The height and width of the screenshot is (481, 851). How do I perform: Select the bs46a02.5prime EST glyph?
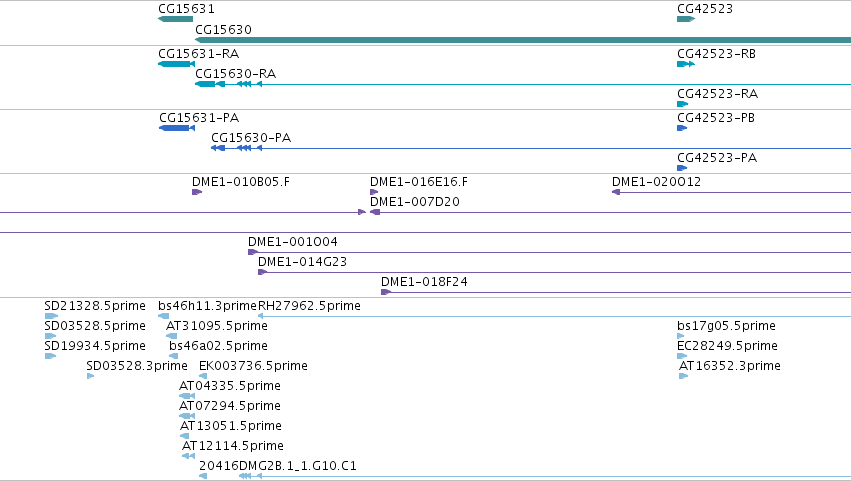(174, 357)
